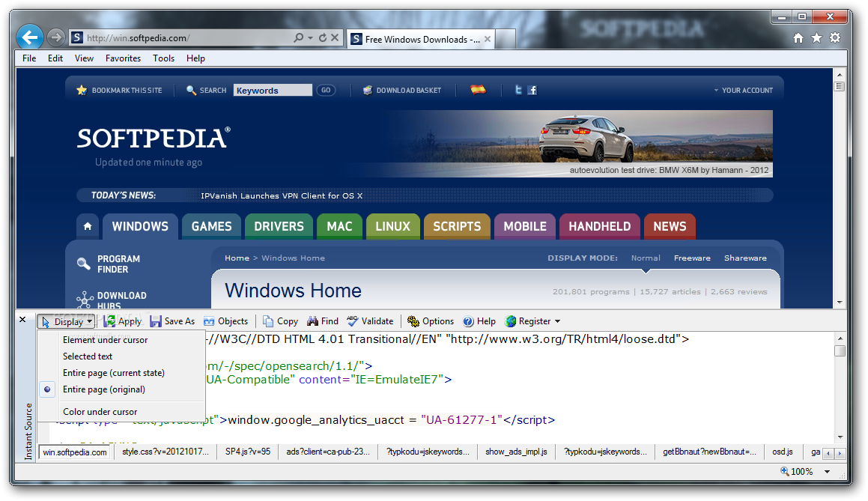868x501 pixels.
Task: Open the File menu
Action: click(29, 58)
